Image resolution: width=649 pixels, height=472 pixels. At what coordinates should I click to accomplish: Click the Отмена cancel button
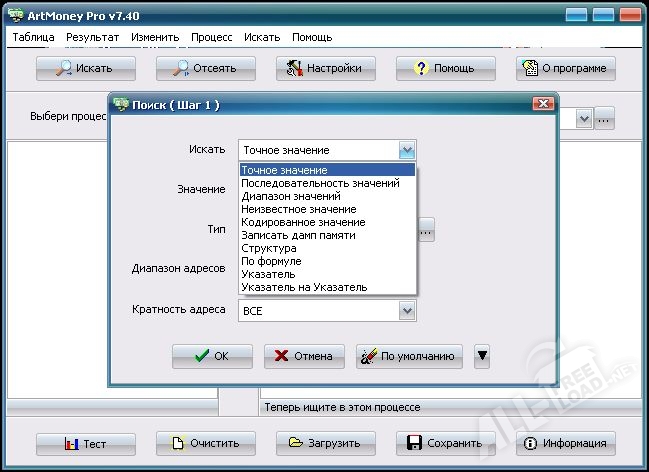pyautogui.click(x=305, y=356)
